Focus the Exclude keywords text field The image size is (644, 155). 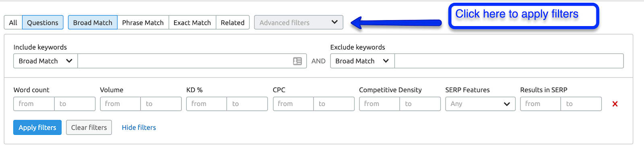point(509,61)
